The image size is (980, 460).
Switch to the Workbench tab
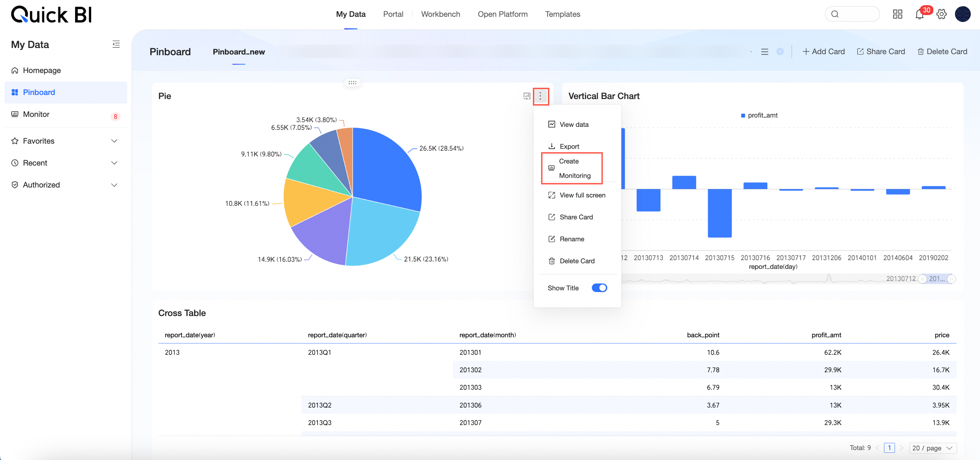pyautogui.click(x=440, y=14)
